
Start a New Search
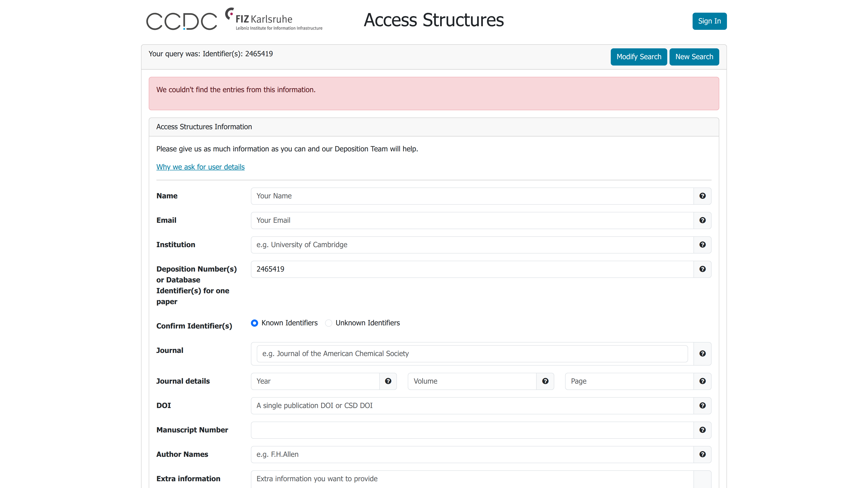tap(694, 57)
